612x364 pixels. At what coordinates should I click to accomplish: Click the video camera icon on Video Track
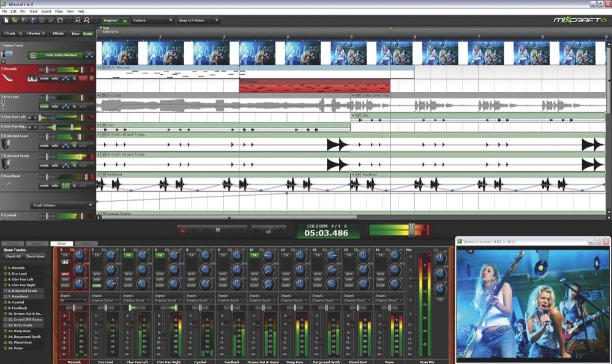click(x=8, y=53)
